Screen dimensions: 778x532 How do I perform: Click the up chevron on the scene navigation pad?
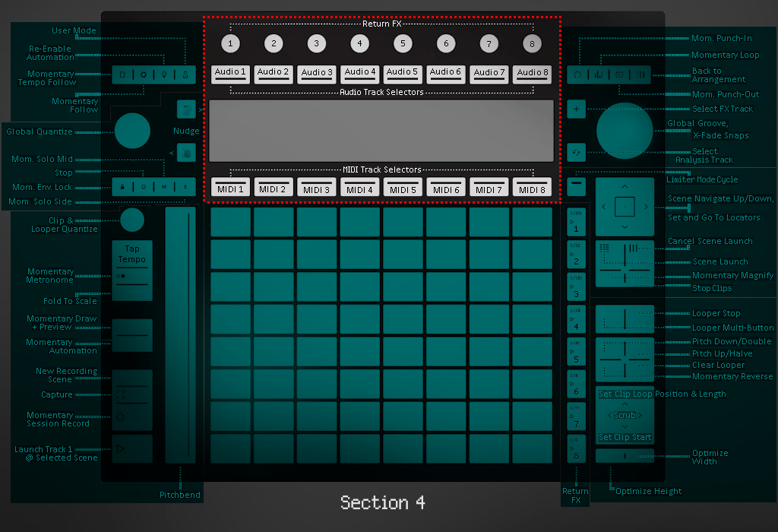[625, 185]
